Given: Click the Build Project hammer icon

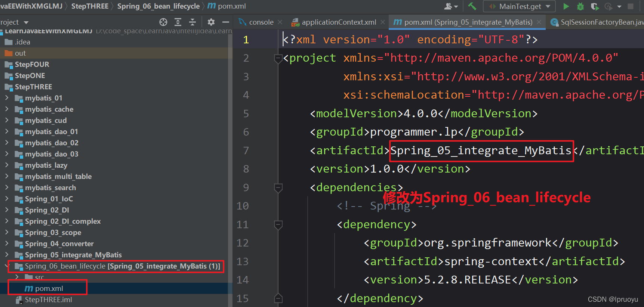Looking at the screenshot, I should [x=472, y=6].
